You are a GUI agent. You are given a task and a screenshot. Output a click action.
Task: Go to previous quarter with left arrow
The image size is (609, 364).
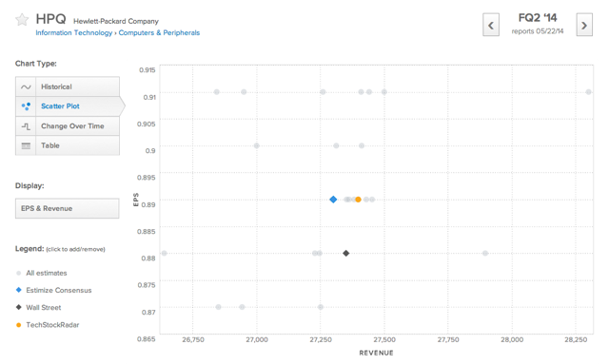491,25
